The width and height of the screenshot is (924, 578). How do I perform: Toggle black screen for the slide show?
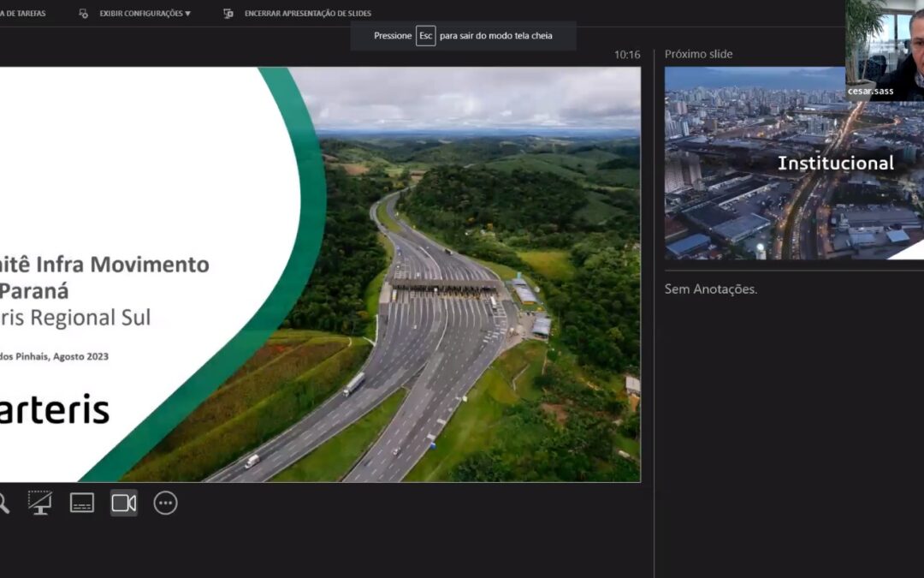(40, 504)
